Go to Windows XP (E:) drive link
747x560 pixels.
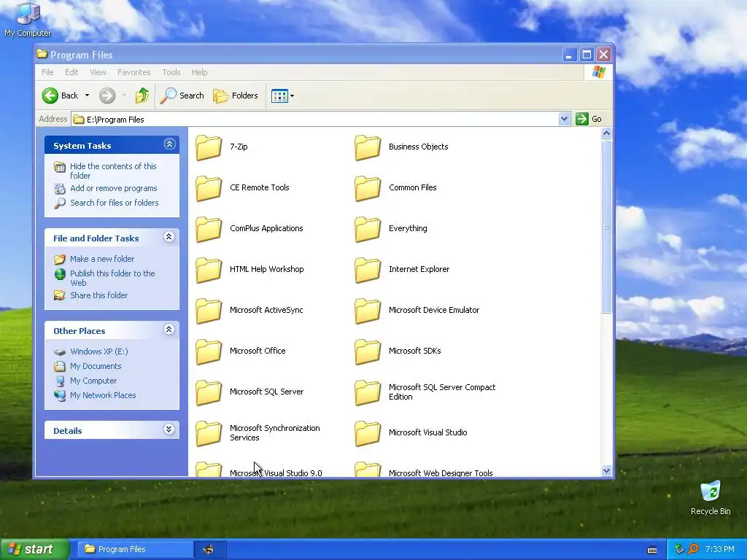99,352
